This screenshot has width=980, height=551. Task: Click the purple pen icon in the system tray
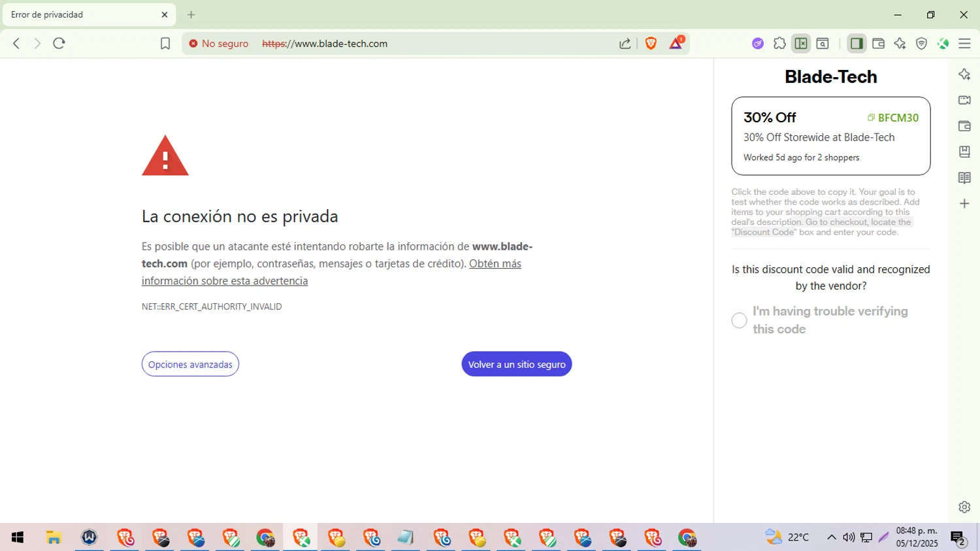883,537
